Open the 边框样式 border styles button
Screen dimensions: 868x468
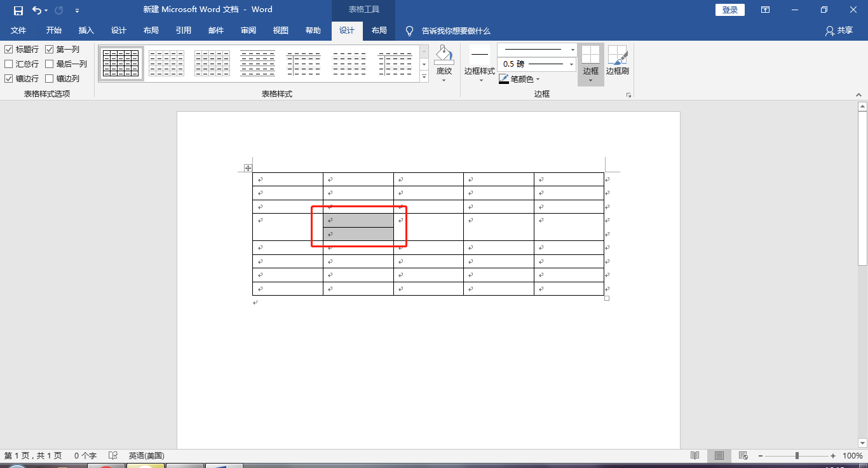480,64
